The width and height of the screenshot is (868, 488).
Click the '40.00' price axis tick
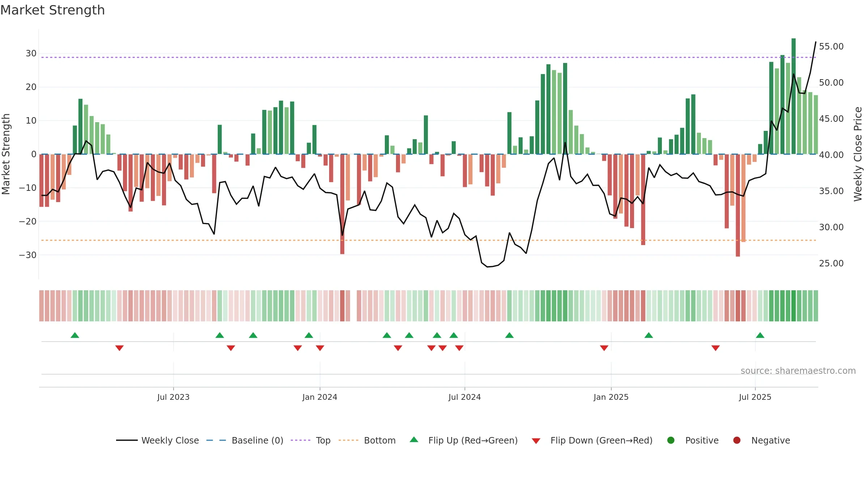point(831,155)
